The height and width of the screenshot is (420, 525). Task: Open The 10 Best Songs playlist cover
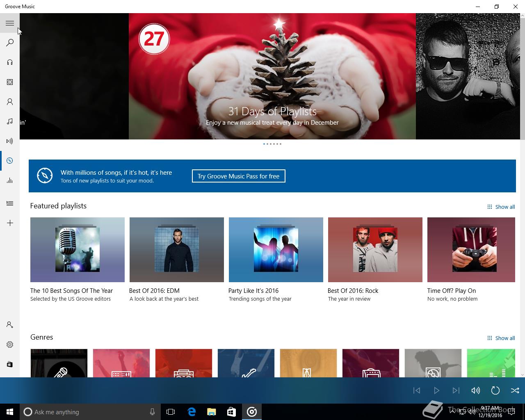point(78,250)
